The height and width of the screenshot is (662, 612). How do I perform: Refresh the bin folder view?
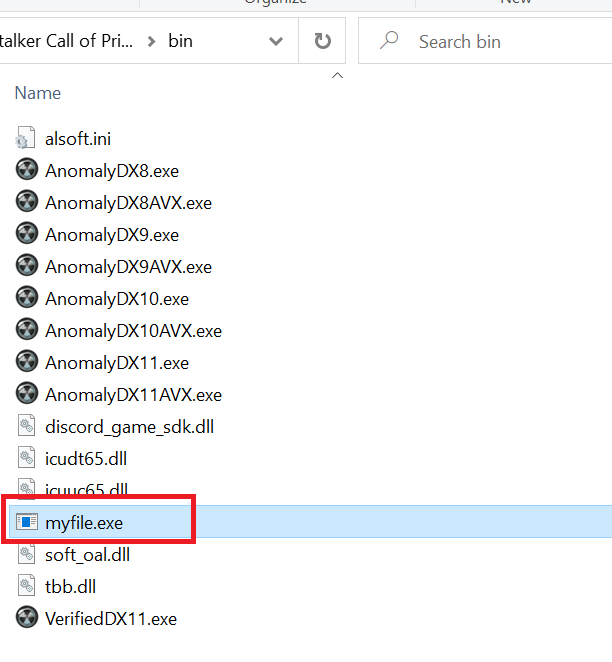pos(322,41)
